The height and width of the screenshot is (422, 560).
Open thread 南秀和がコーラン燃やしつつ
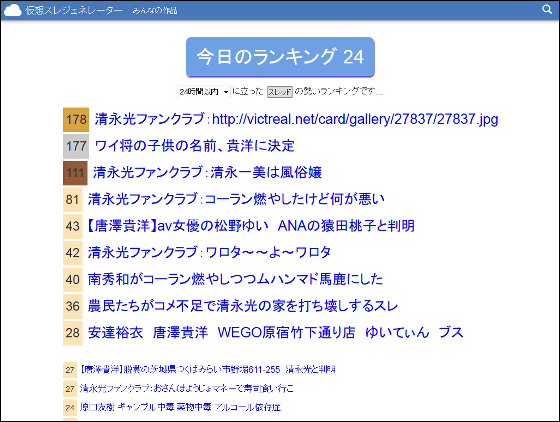click(x=235, y=279)
